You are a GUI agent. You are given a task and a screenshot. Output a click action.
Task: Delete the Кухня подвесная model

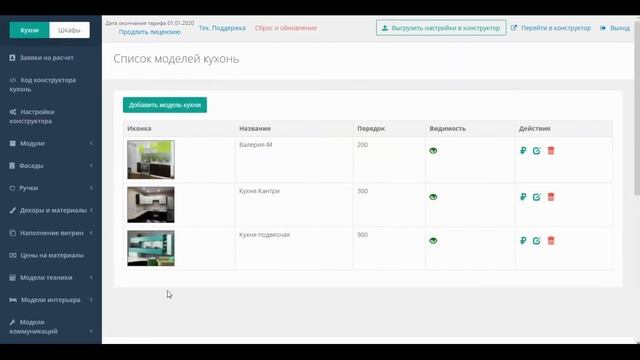551,240
